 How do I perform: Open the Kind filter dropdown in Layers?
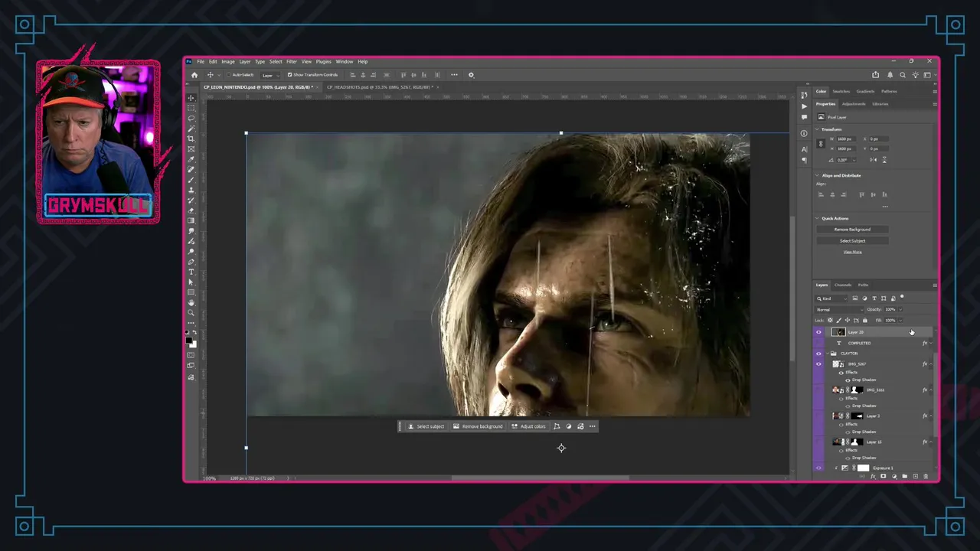click(832, 298)
